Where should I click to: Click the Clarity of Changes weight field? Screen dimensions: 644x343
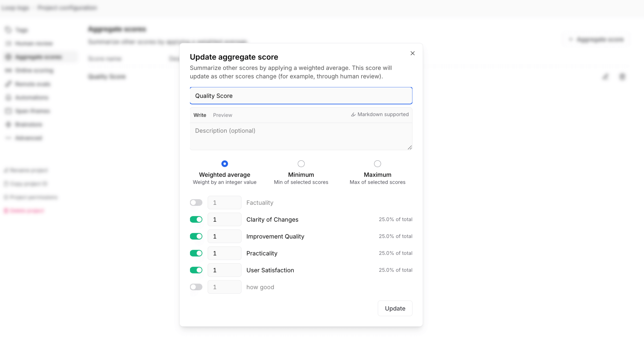click(224, 219)
